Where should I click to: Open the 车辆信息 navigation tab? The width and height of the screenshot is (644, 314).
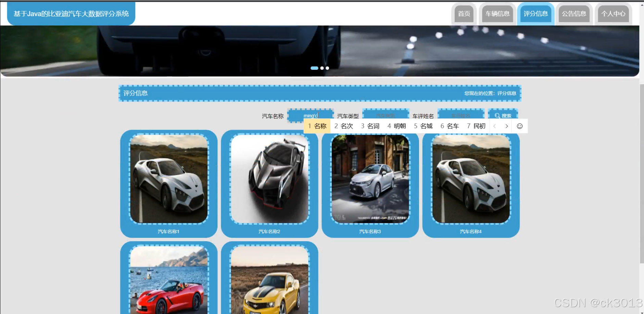497,14
